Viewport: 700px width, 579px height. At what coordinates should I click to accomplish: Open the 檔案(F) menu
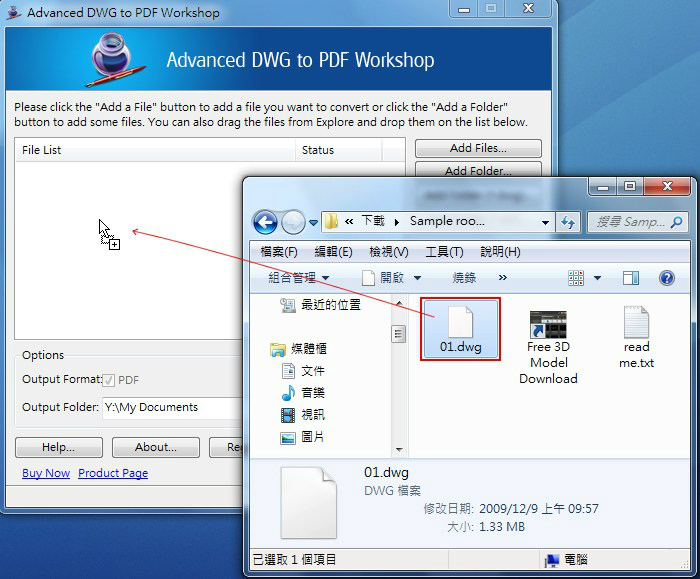[x=279, y=252]
